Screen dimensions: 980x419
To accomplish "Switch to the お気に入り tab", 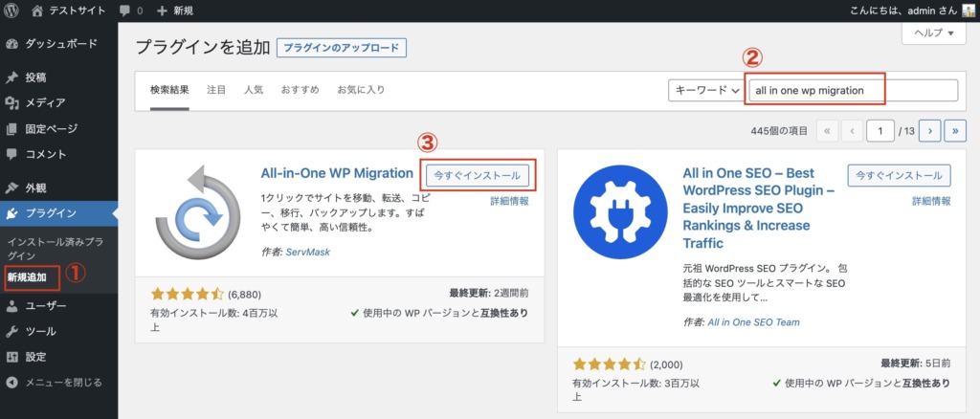I will point(361,90).
